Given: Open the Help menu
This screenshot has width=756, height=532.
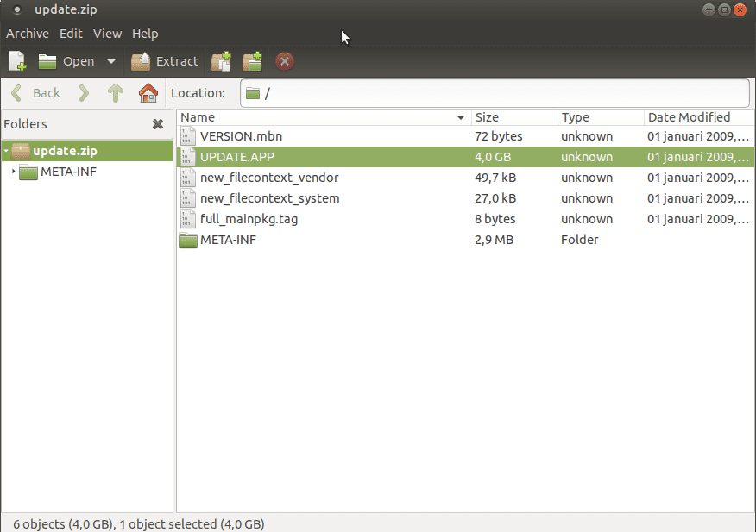Looking at the screenshot, I should tap(145, 34).
